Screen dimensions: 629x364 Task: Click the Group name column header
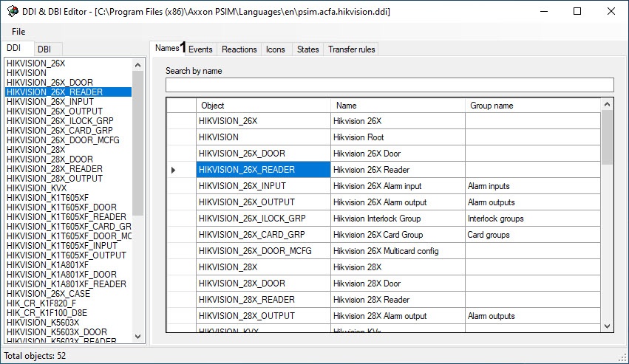tap(532, 106)
